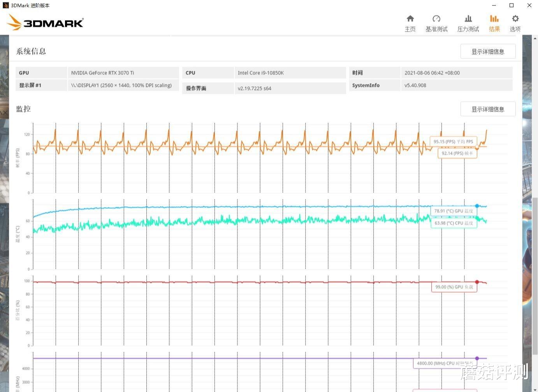This screenshot has width=538, height=392.
Task: Show detailed monitoring information
Action: [488, 109]
